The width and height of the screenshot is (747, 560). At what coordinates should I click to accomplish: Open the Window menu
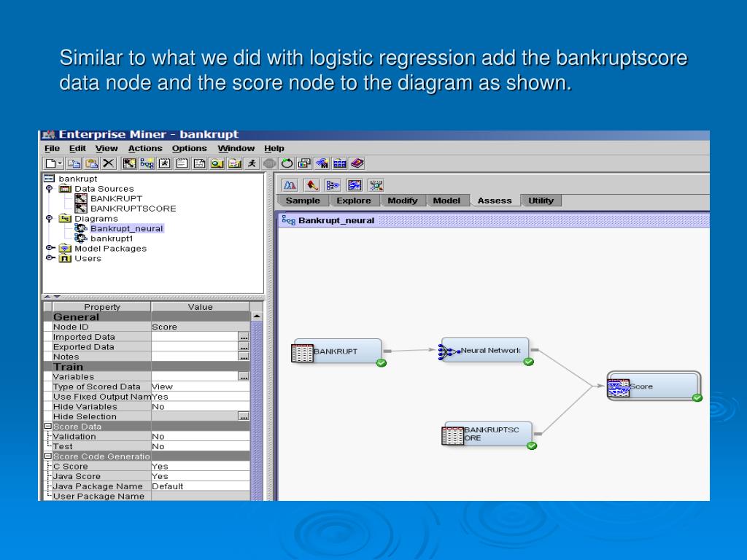[236, 148]
